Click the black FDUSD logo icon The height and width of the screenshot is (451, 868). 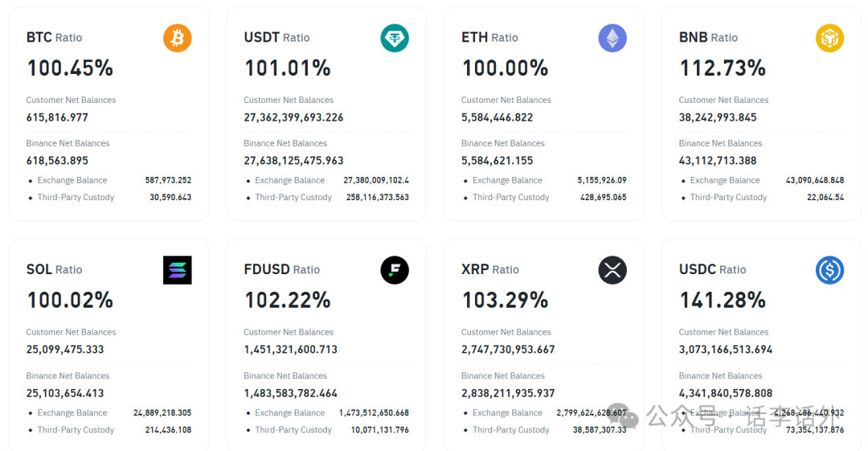[x=395, y=270]
